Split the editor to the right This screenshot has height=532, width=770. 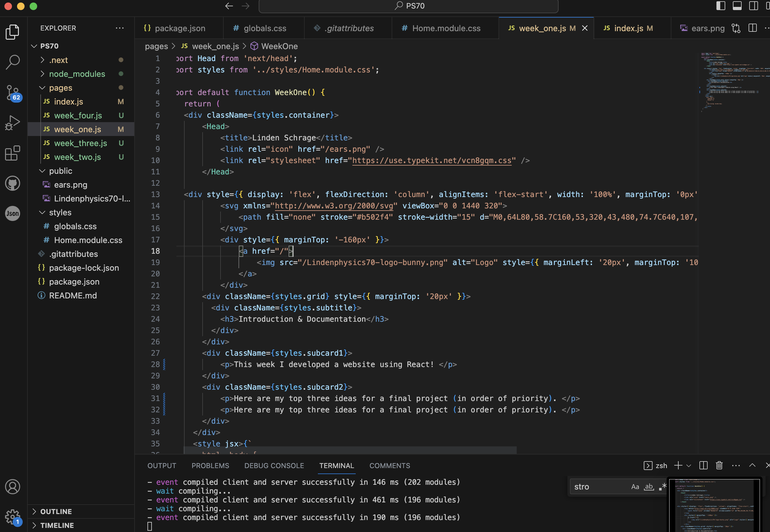coord(753,28)
